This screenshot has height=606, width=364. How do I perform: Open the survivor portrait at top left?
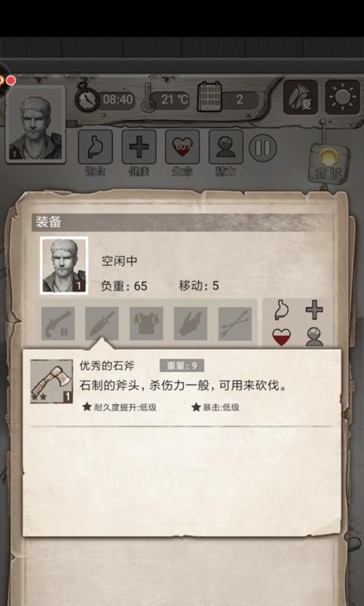point(36,124)
